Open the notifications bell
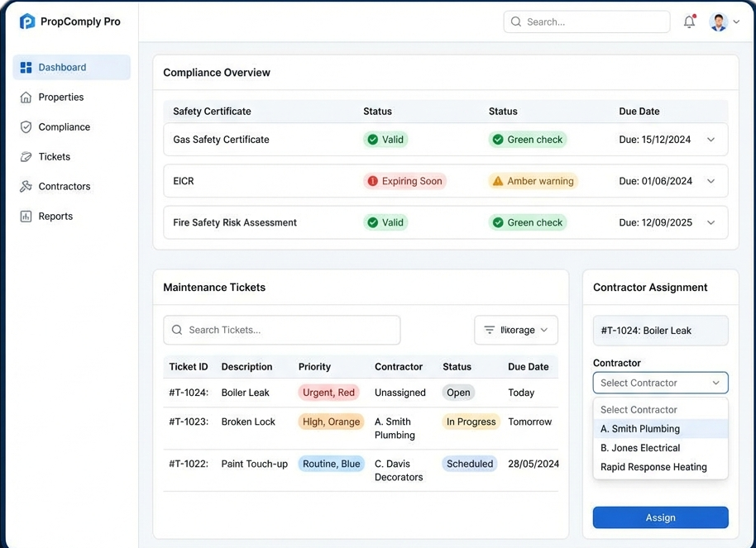The width and height of the screenshot is (756, 548). (x=689, y=22)
